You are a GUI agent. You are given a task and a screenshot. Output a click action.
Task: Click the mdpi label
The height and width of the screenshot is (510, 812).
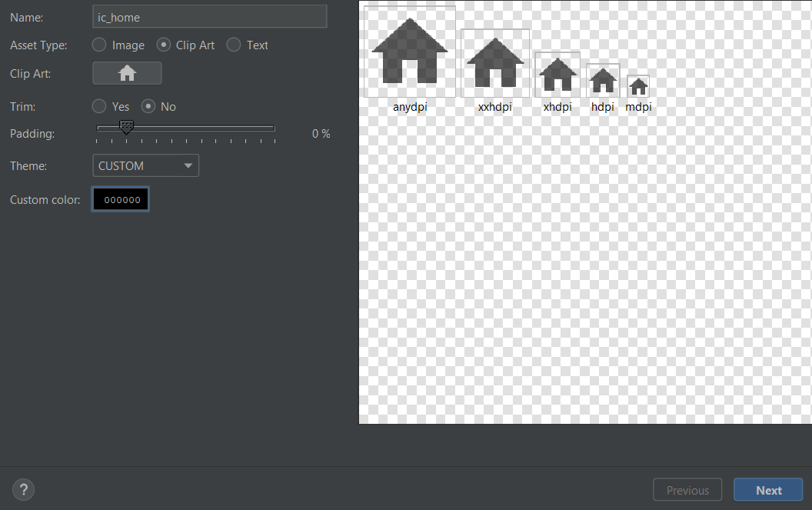[638, 107]
